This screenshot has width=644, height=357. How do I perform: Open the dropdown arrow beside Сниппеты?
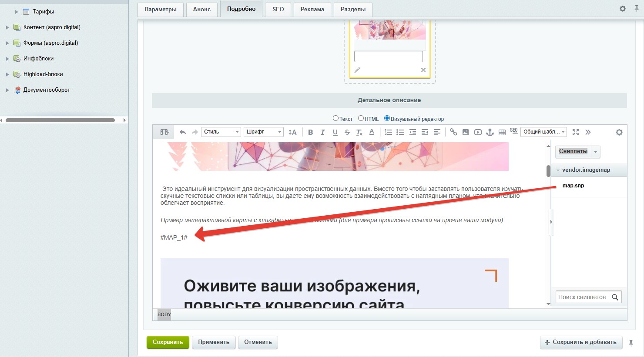click(596, 151)
